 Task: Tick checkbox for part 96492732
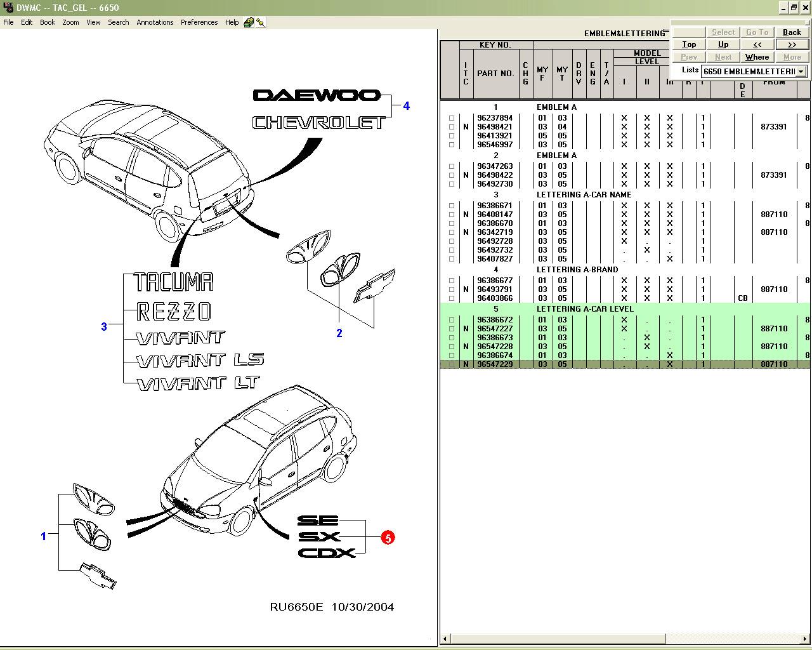click(x=452, y=250)
